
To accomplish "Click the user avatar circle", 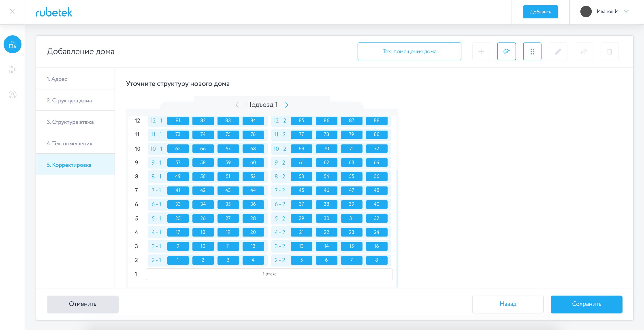I will tap(586, 11).
